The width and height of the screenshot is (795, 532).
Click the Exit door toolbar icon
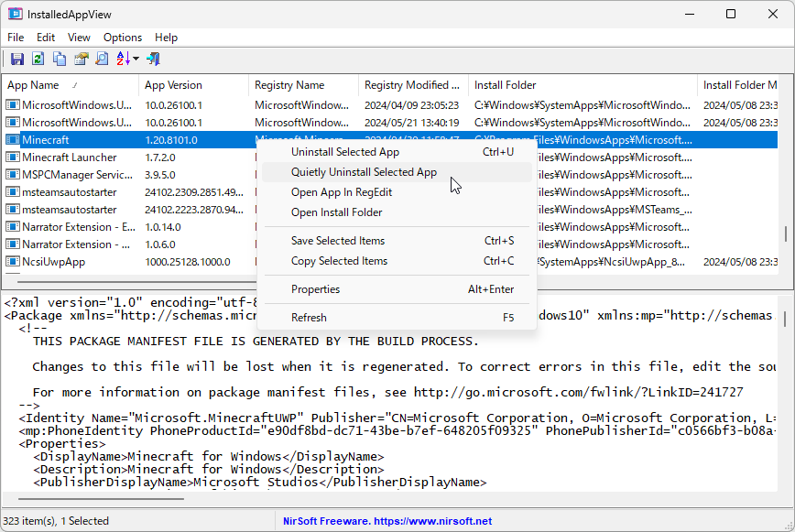(154, 60)
